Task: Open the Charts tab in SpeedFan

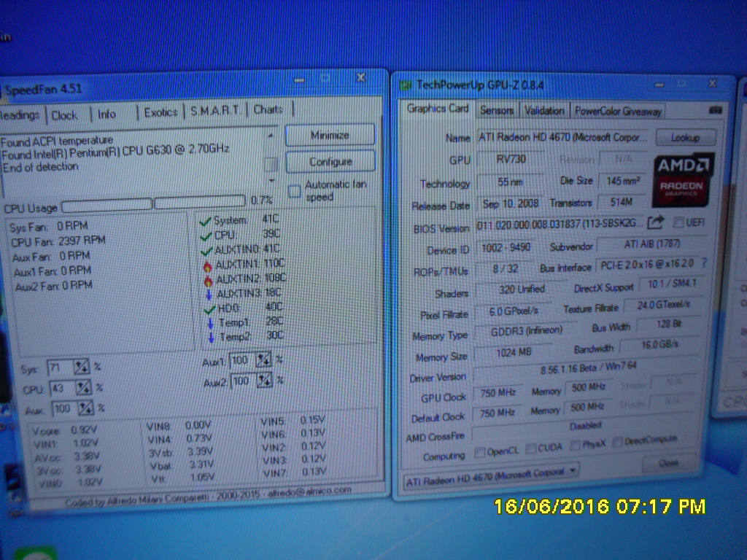Action: [x=268, y=109]
